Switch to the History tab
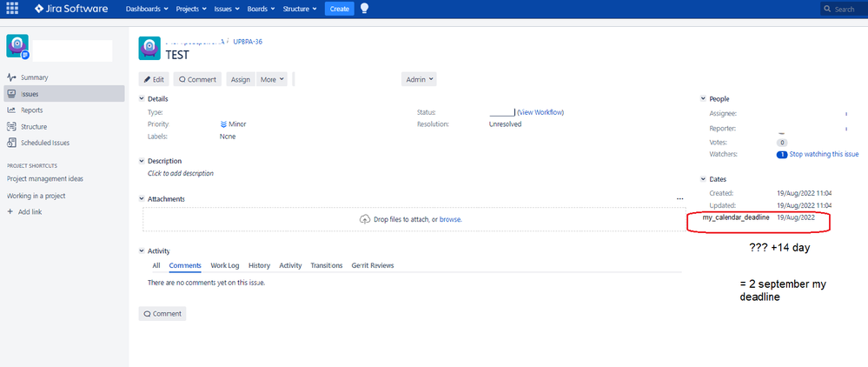 tap(259, 265)
